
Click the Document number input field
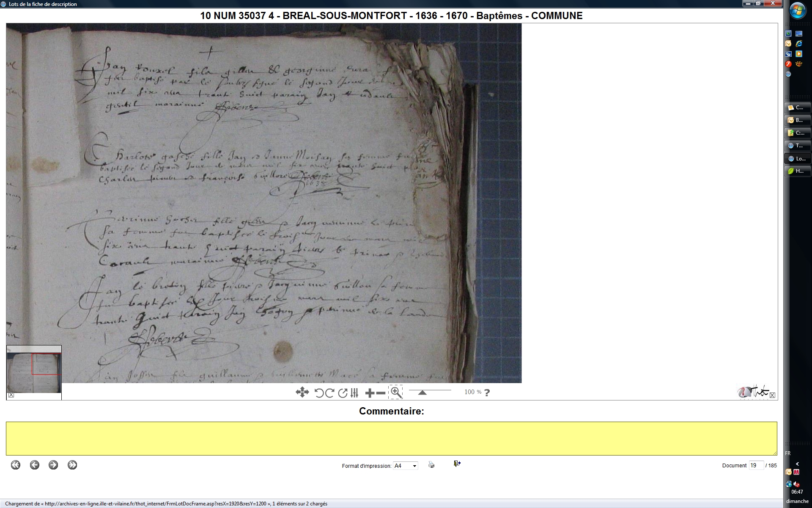756,465
